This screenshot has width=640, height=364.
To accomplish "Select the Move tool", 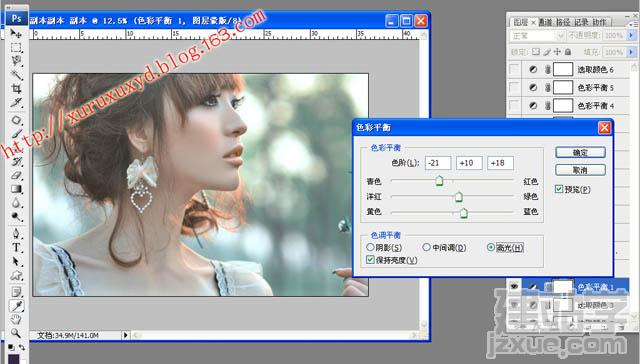I will tap(16, 33).
